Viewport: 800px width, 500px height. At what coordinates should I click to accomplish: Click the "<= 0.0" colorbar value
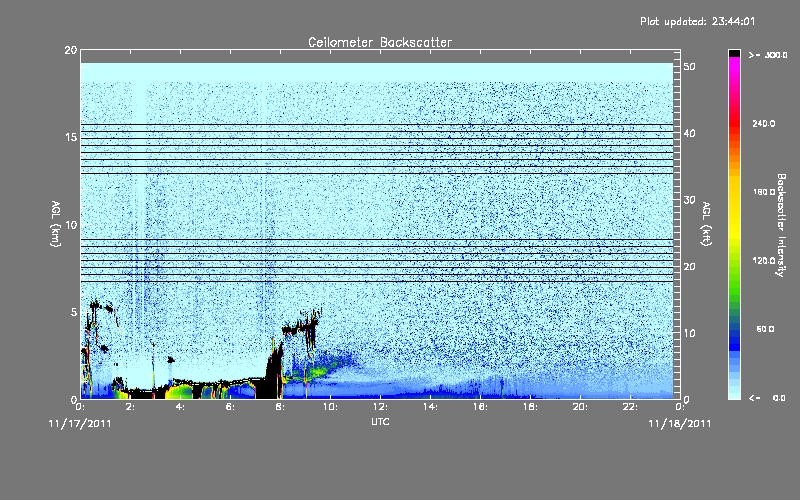pos(768,398)
